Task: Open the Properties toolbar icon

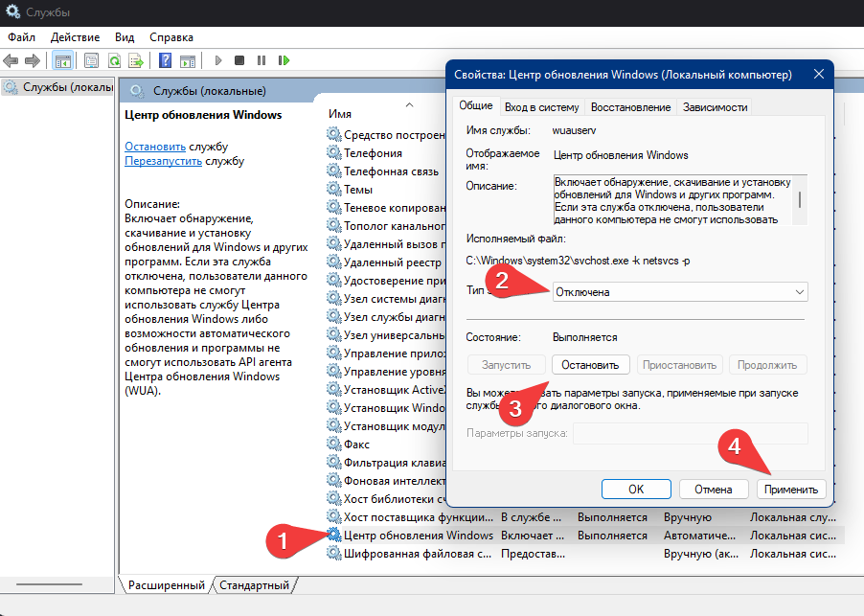Action: click(91, 60)
